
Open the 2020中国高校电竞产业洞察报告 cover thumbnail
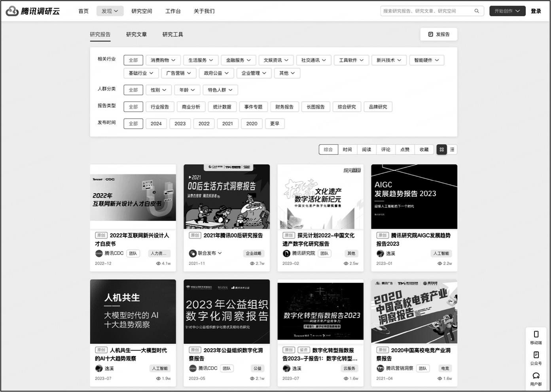click(x=414, y=311)
